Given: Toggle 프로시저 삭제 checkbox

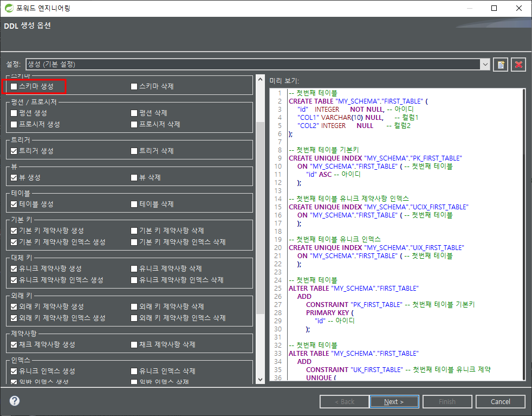Looking at the screenshot, I should [x=134, y=124].
